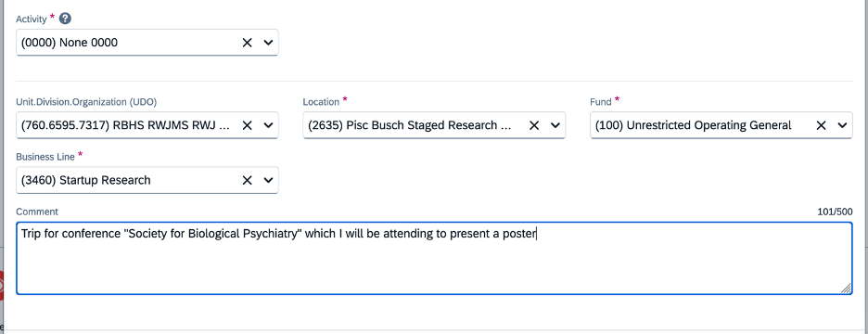Clear the Location field with X icon
The height and width of the screenshot is (334, 868).
tap(534, 126)
